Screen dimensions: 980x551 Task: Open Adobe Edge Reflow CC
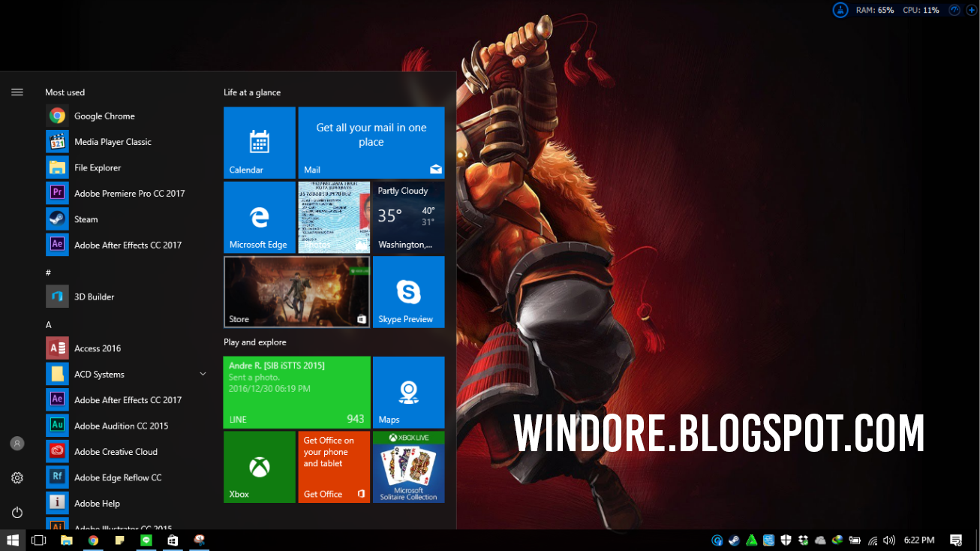[126, 477]
